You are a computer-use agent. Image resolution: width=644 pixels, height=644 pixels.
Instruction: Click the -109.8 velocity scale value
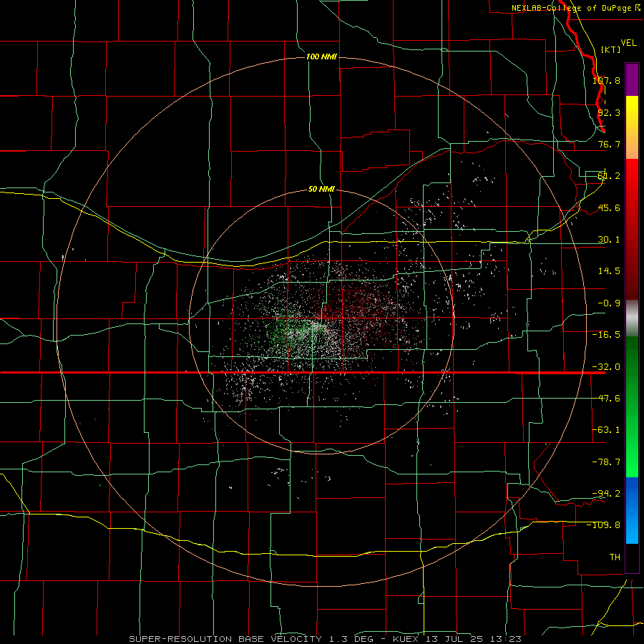603,525
